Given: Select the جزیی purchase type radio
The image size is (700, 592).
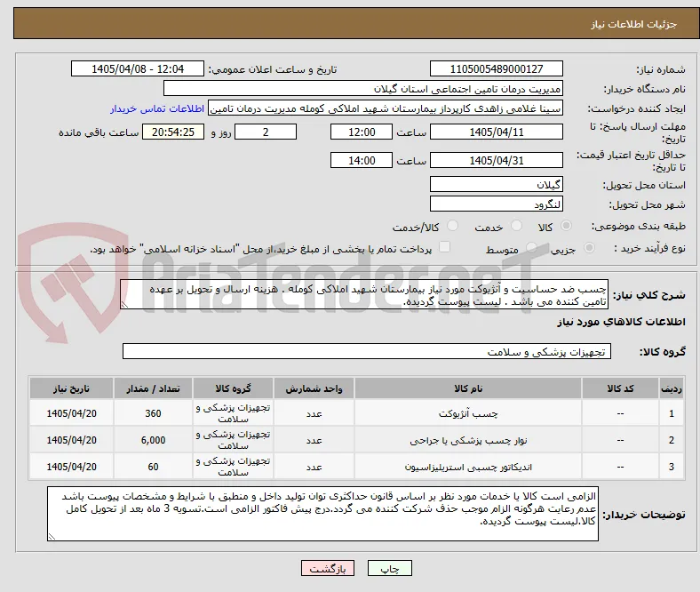Looking at the screenshot, I should click(589, 247).
